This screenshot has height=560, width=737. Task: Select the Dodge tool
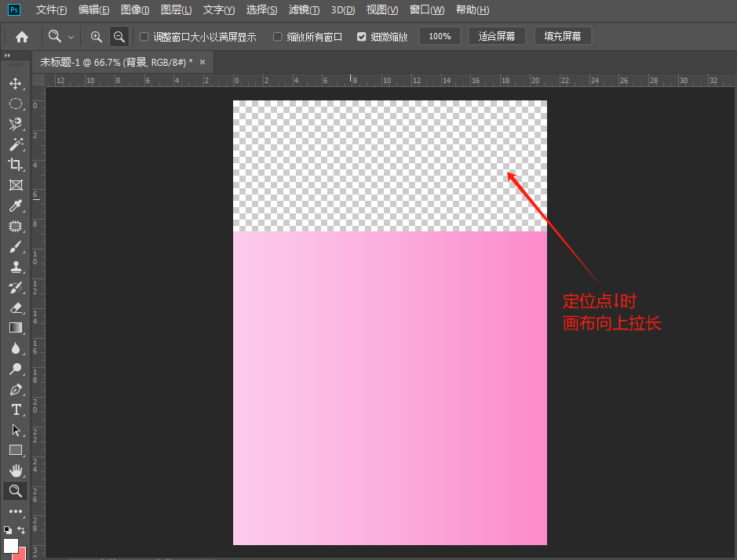pos(16,369)
